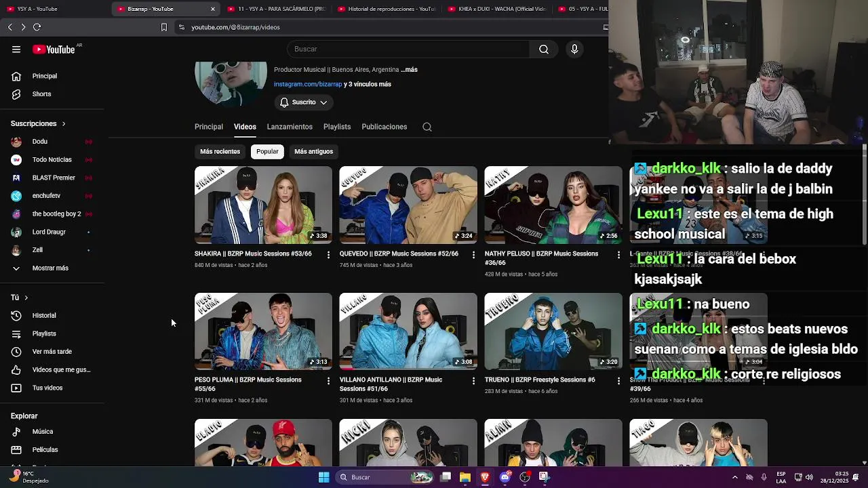Viewport: 868px width, 488px height.
Task: Open options menu for PESO PLUMA video
Action: (x=328, y=381)
